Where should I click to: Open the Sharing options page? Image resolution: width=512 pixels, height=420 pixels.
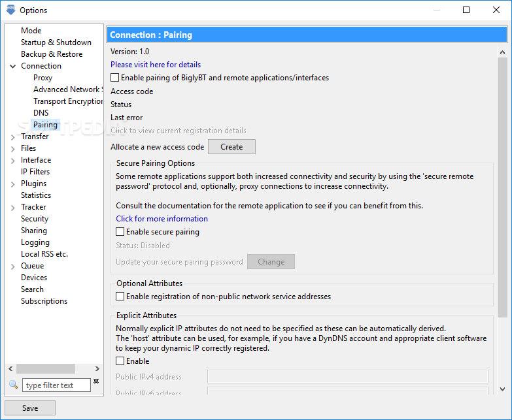[34, 230]
